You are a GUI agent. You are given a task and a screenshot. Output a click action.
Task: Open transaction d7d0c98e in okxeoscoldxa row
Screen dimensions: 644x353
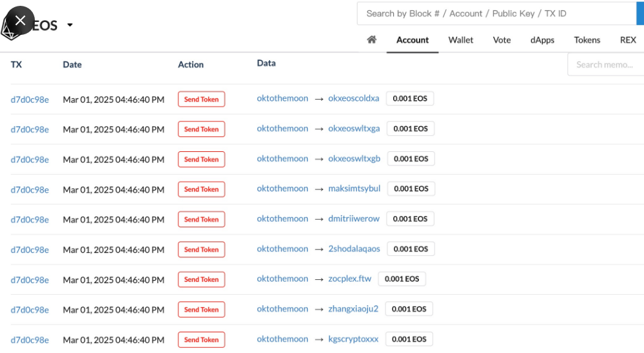tap(30, 100)
